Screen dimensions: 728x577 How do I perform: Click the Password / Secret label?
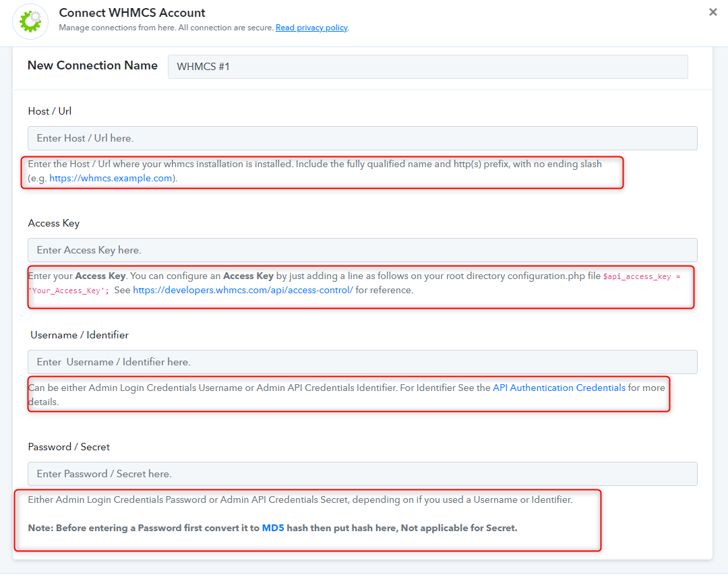click(x=69, y=447)
